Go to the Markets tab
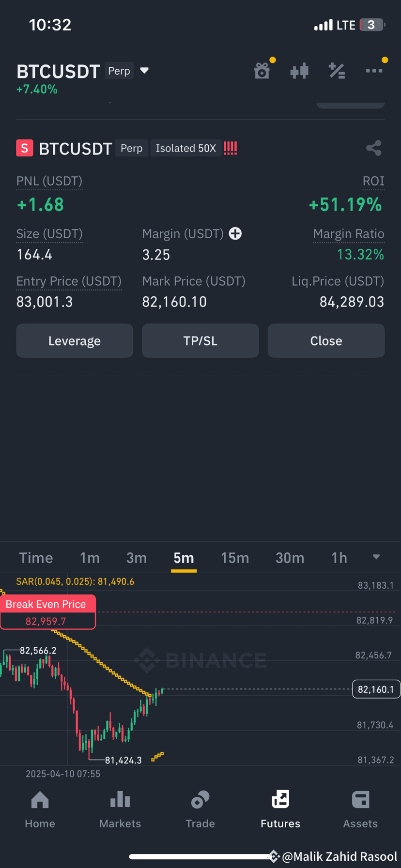 pyautogui.click(x=120, y=809)
